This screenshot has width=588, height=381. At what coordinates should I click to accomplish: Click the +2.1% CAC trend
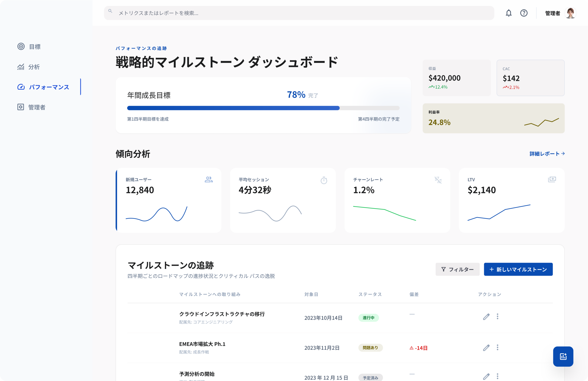pos(511,87)
